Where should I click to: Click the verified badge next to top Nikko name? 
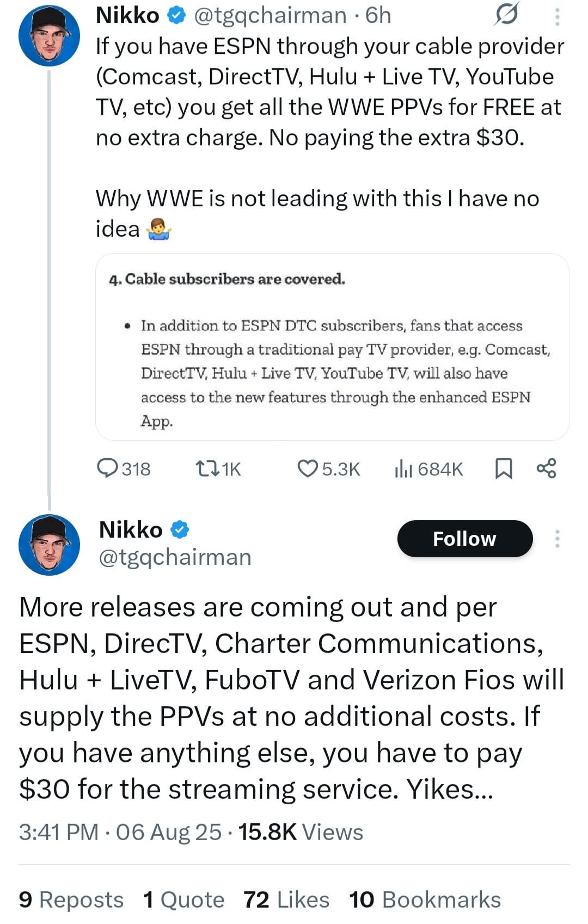click(176, 16)
